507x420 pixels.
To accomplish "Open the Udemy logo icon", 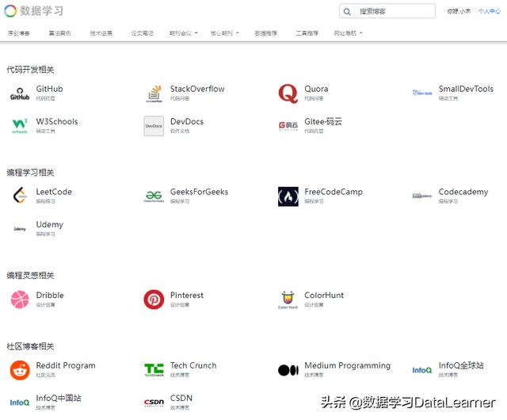I will [20, 229].
